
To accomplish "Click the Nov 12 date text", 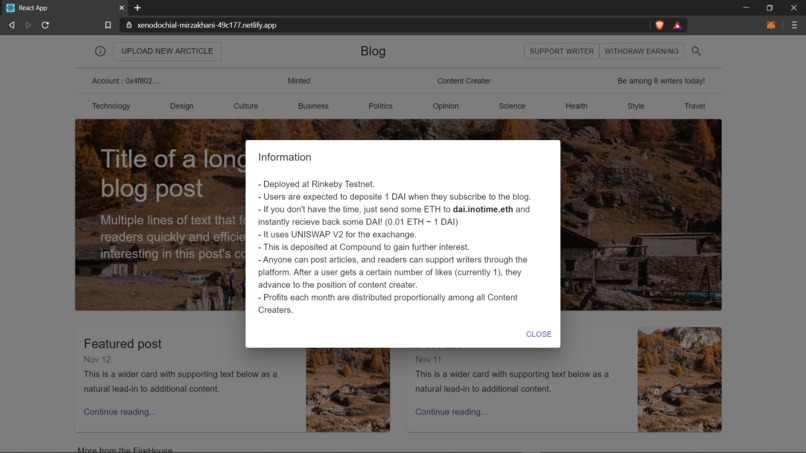I will pos(97,359).
